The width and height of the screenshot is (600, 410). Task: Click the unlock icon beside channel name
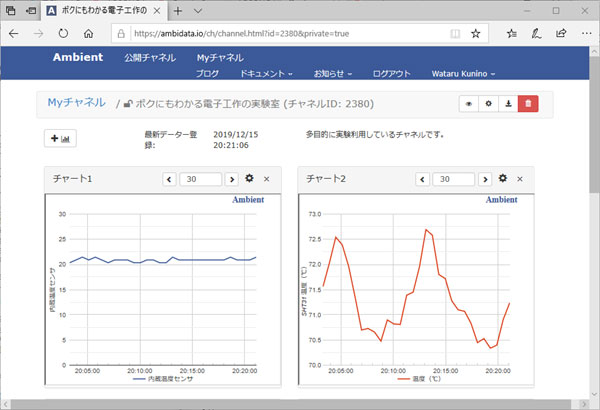tap(128, 104)
